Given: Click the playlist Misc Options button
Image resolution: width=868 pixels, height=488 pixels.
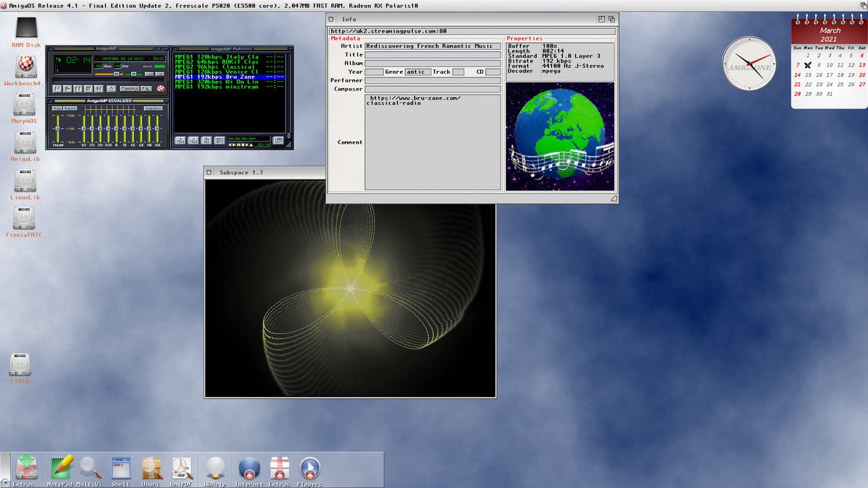Looking at the screenshot, I should coord(219,140).
